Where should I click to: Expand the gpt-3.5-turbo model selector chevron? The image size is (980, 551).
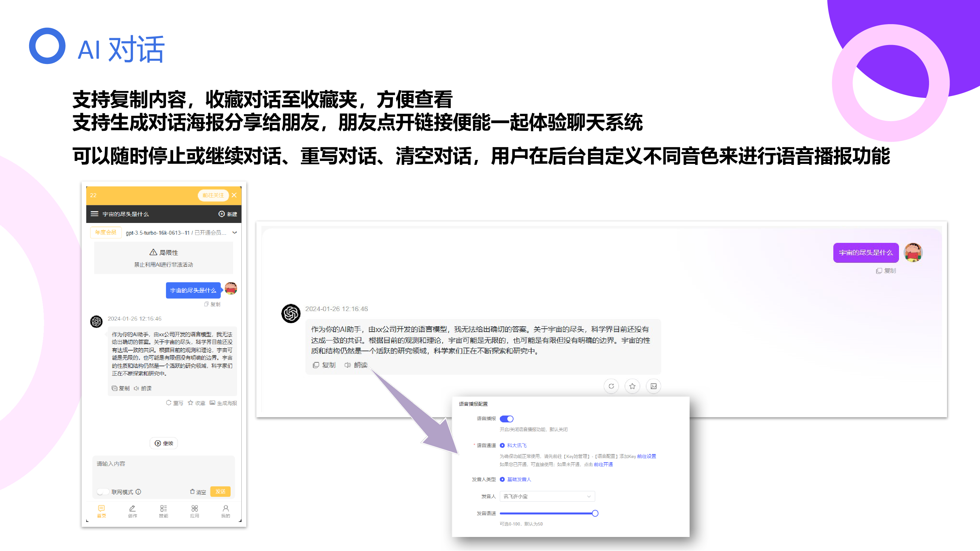[235, 232]
